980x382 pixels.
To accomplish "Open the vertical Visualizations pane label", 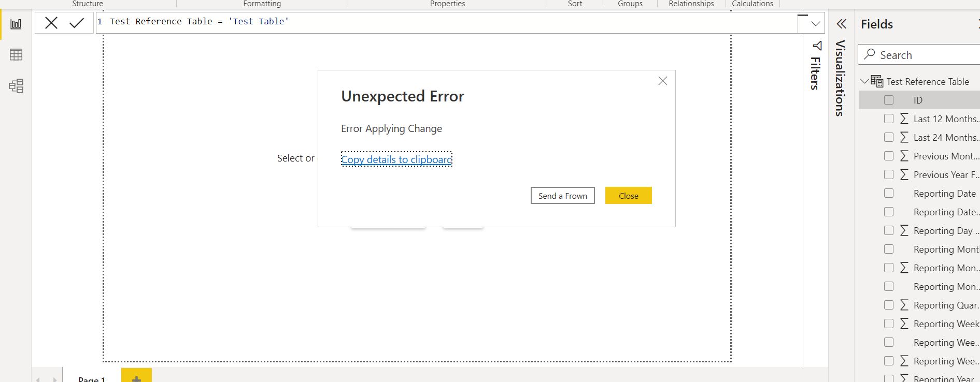I will [x=840, y=78].
